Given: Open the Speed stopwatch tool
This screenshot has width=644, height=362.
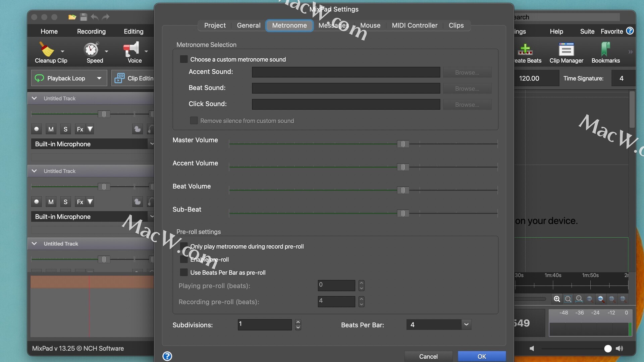Looking at the screenshot, I should 91,50.
